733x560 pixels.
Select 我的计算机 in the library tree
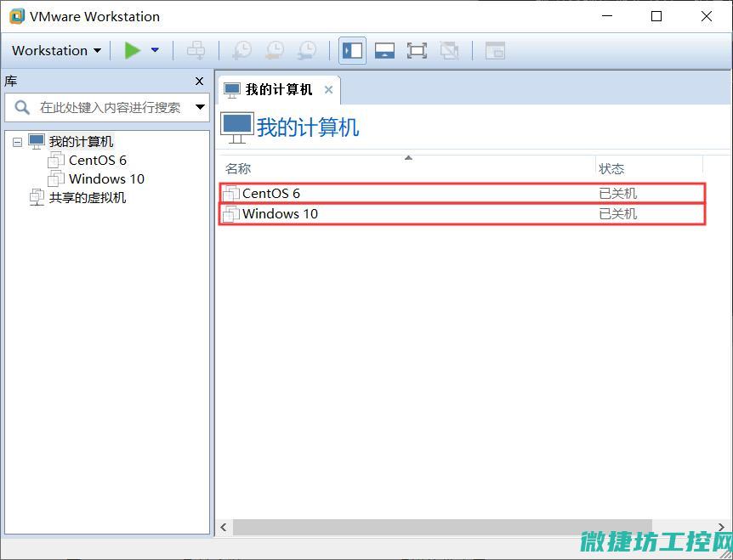81,142
